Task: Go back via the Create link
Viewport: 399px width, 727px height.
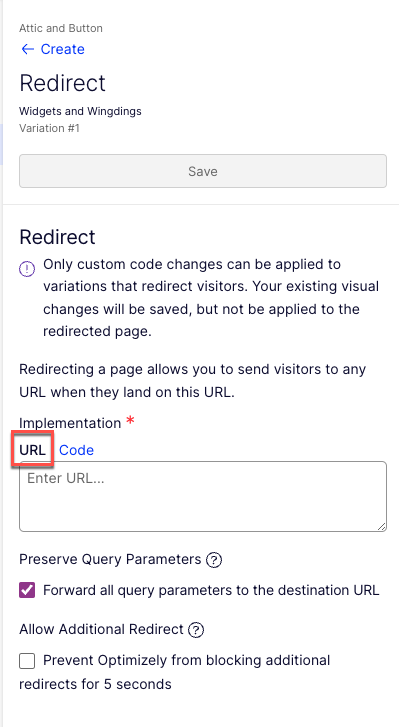Action: 63,49
